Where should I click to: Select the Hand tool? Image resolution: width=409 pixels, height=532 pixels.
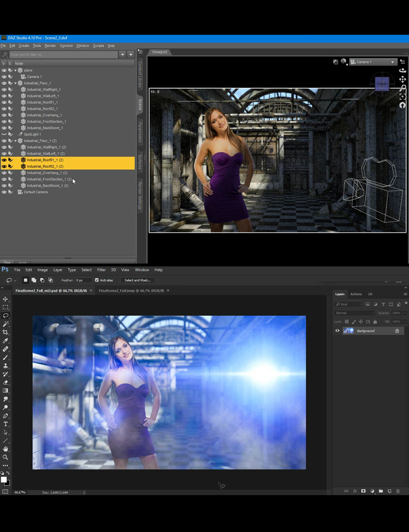(5, 449)
